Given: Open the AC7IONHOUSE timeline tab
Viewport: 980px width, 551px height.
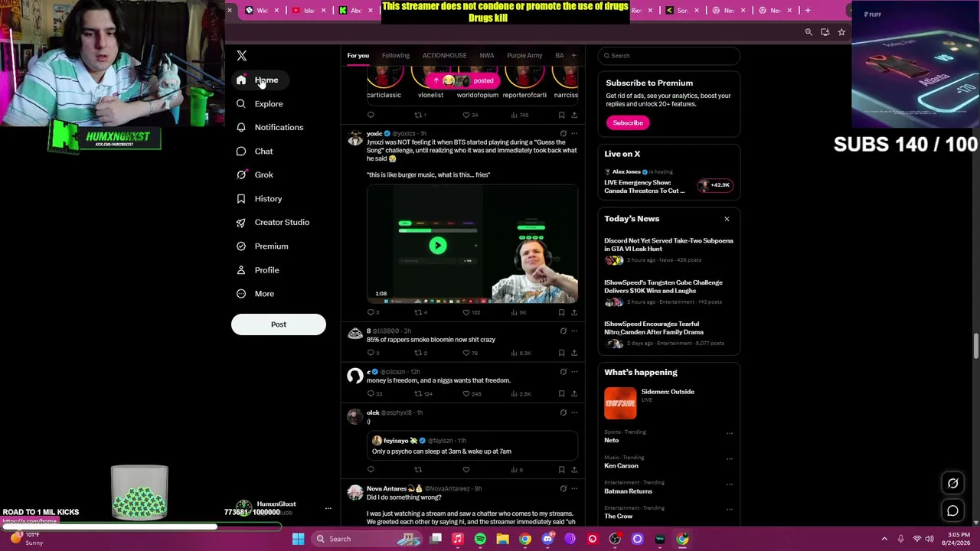Looking at the screenshot, I should pyautogui.click(x=444, y=56).
